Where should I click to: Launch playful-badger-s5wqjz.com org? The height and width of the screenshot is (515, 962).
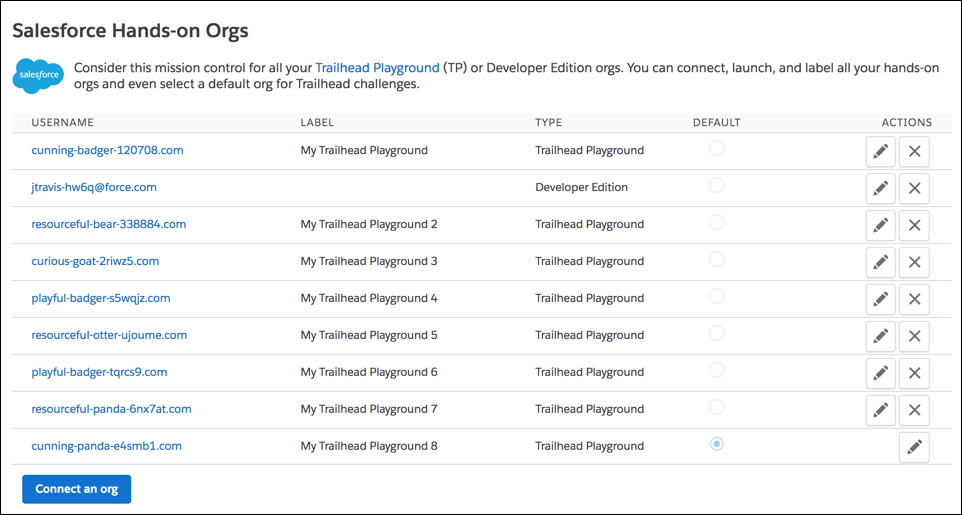[x=101, y=298]
